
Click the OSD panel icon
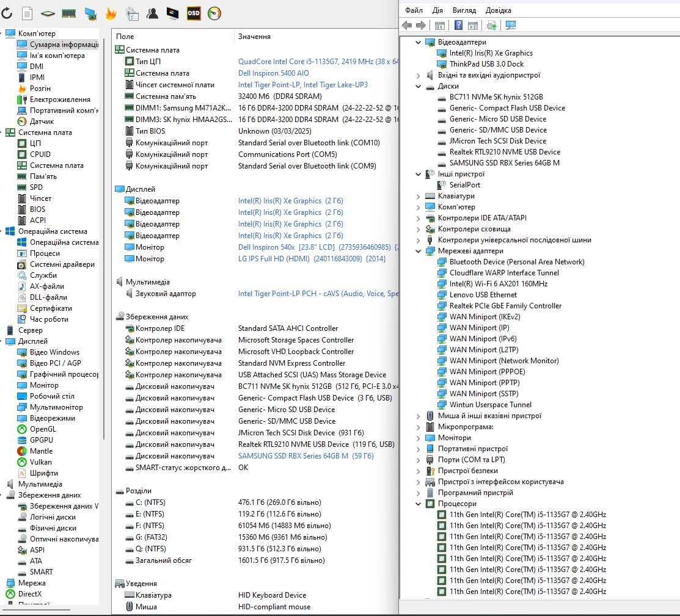pyautogui.click(x=194, y=13)
